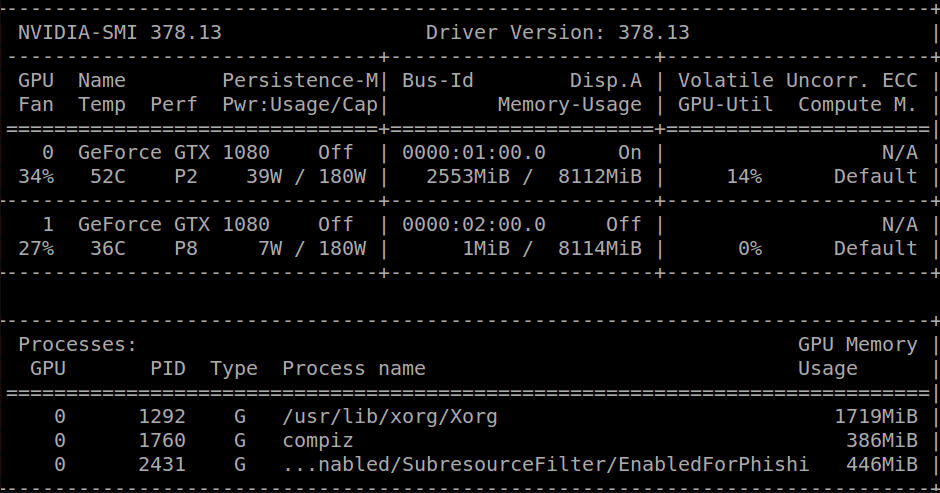Click the GPU Memory header text
The width and height of the screenshot is (940, 493).
[857, 345]
